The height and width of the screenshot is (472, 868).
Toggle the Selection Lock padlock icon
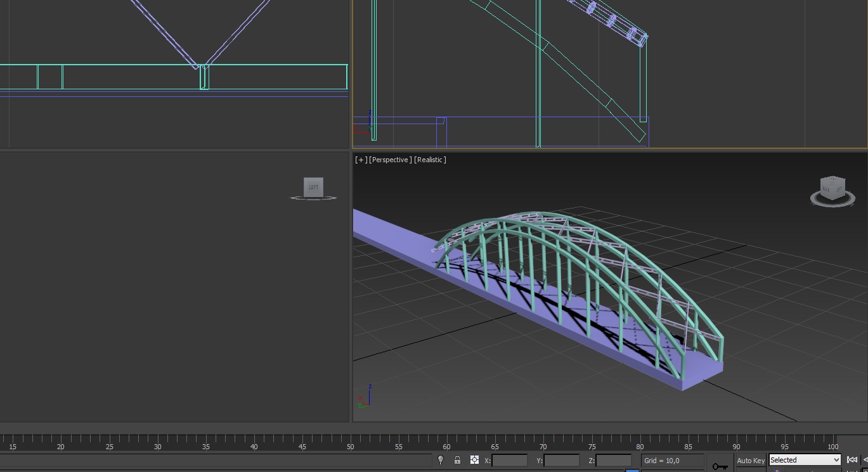point(457,460)
